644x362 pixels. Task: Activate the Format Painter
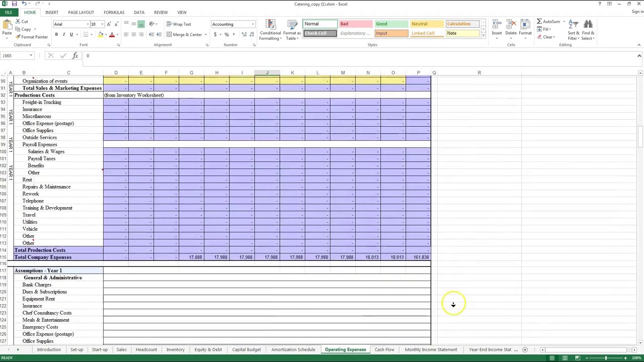(31, 37)
